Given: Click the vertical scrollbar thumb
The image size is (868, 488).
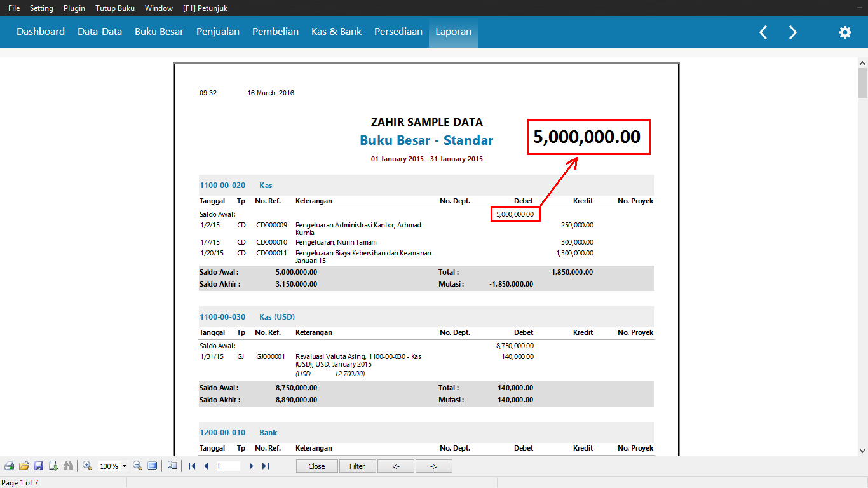Looking at the screenshot, I should coord(862,83).
